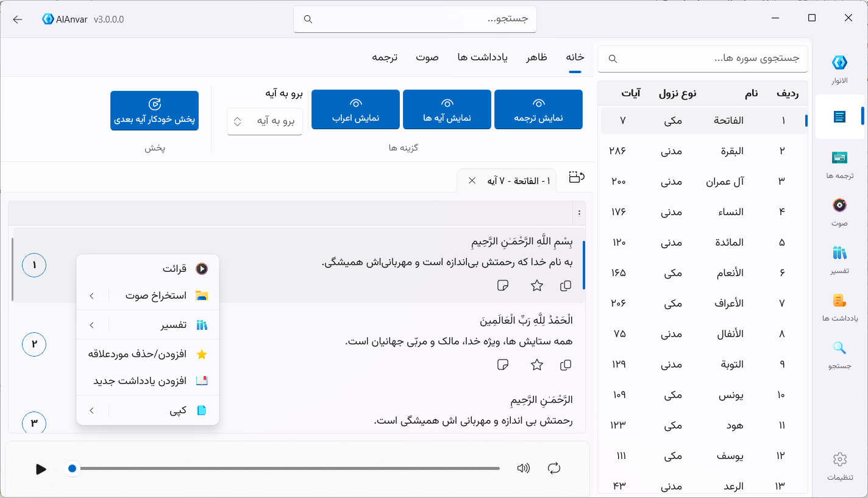
Task: Click verse number ۱ circle
Action: pyautogui.click(x=34, y=265)
